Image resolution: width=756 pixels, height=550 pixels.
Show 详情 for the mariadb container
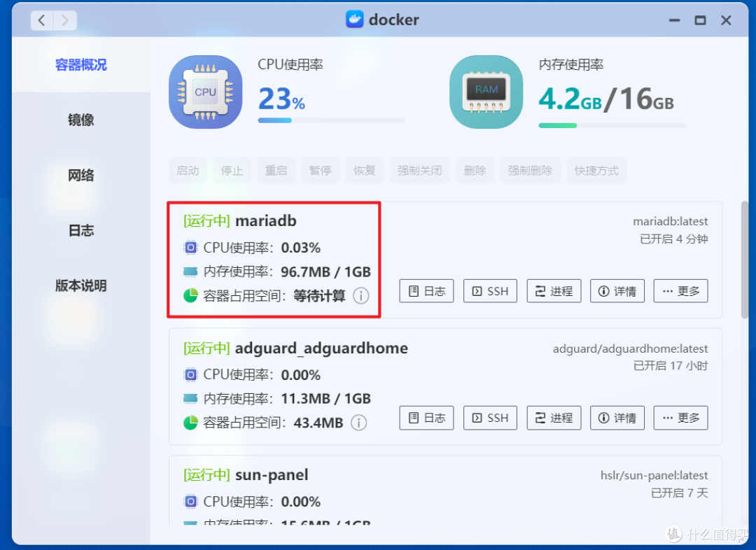click(x=617, y=291)
